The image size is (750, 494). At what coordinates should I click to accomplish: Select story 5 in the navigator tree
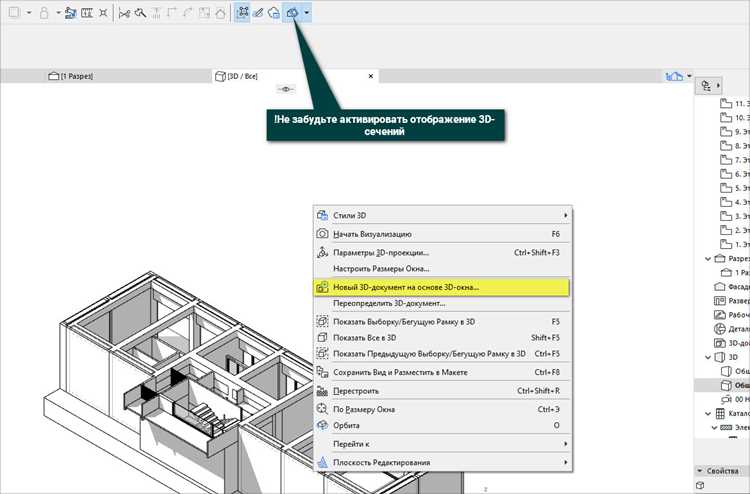(x=735, y=188)
